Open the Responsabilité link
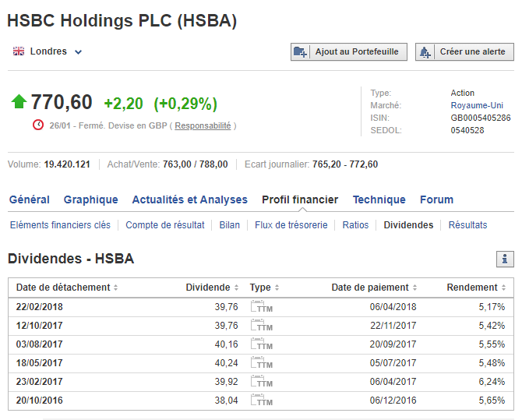The image size is (522, 420). pyautogui.click(x=203, y=125)
